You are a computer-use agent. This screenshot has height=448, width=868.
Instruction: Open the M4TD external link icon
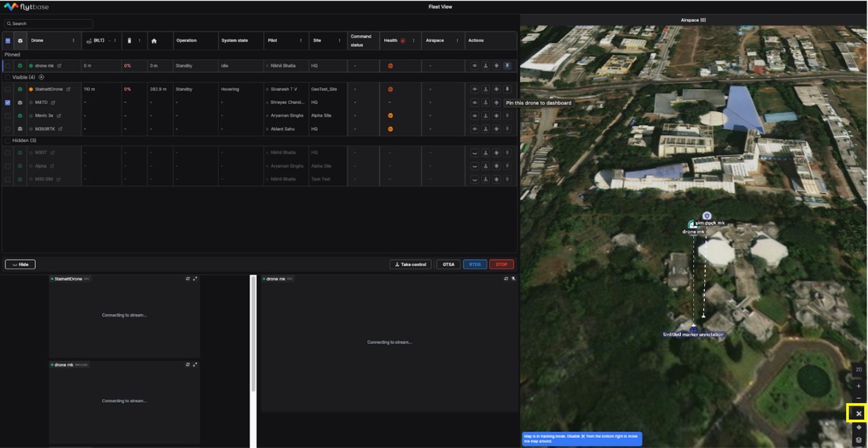pos(53,103)
